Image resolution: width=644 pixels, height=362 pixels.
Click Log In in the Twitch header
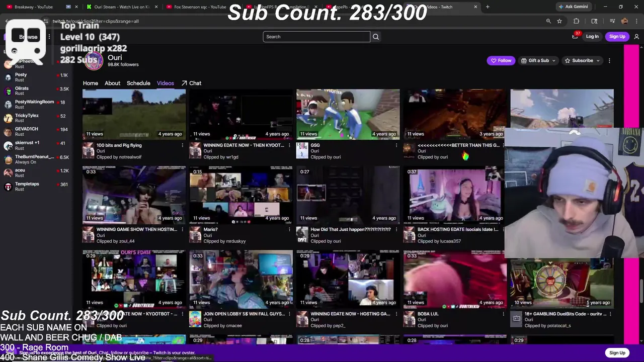[592, 37]
